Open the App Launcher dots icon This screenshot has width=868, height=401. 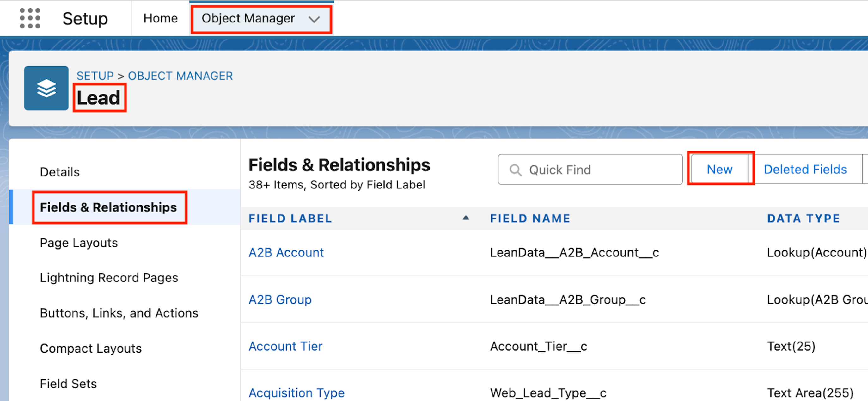tap(30, 19)
